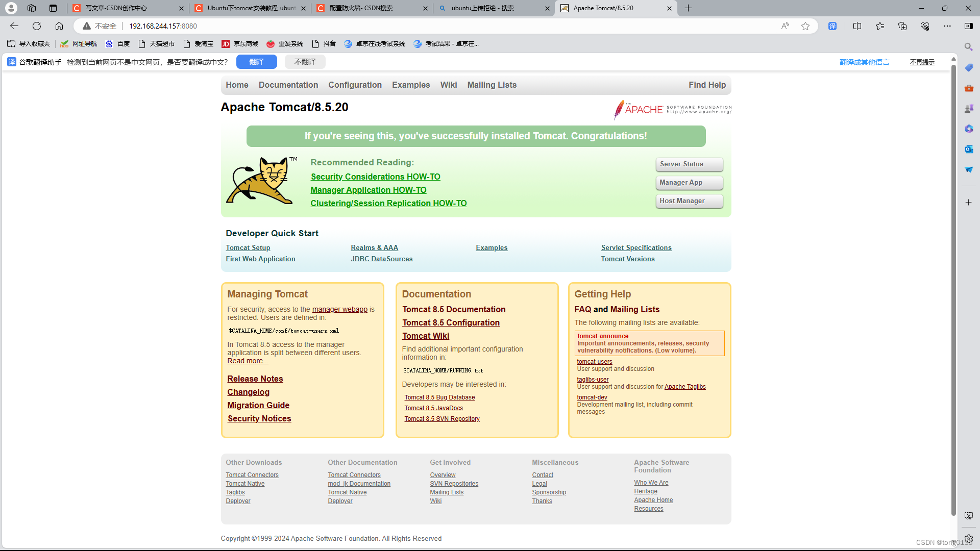Open the import favorites bookmark folder
The image size is (980, 551).
pos(29,44)
